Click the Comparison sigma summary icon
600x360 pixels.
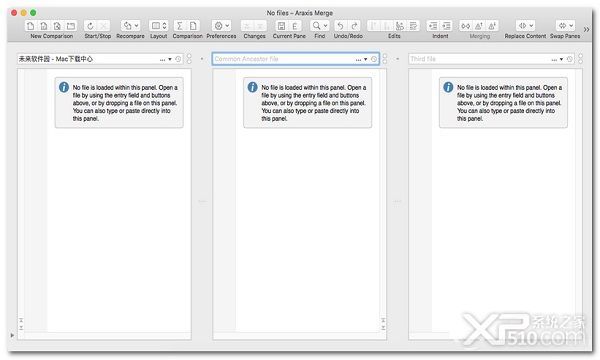click(x=180, y=26)
